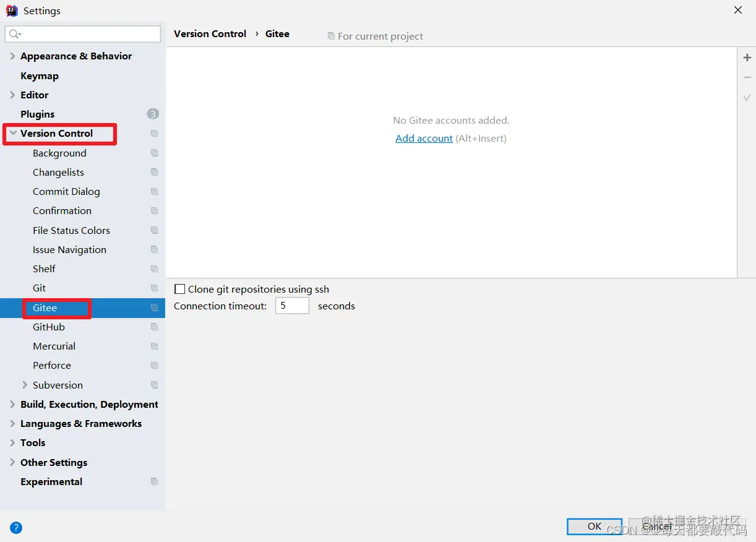Click project-level icon beside Mercurial
This screenshot has width=756, height=542.
154,346
